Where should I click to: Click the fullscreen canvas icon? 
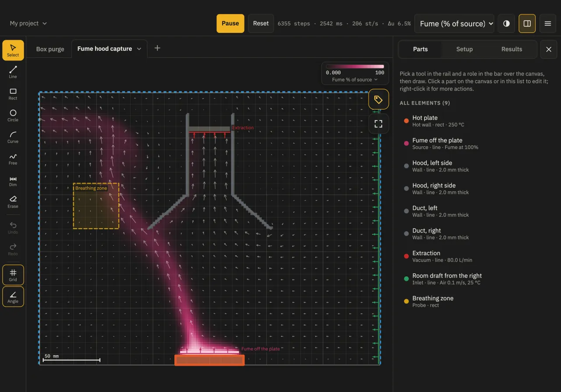pos(379,124)
